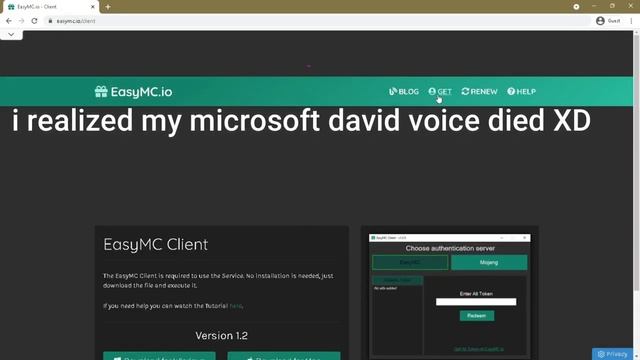Click the gift icon in the logo
The width and height of the screenshot is (640, 360).
pyautogui.click(x=101, y=91)
